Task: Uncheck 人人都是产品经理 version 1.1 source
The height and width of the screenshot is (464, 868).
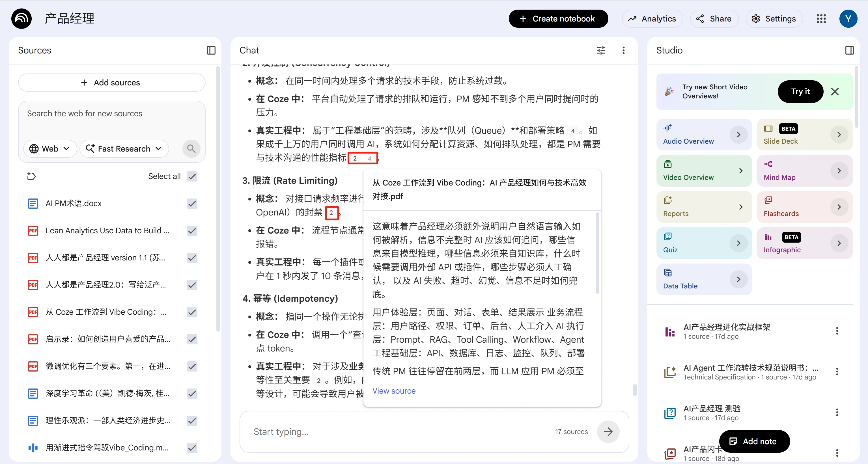Action: coord(192,258)
